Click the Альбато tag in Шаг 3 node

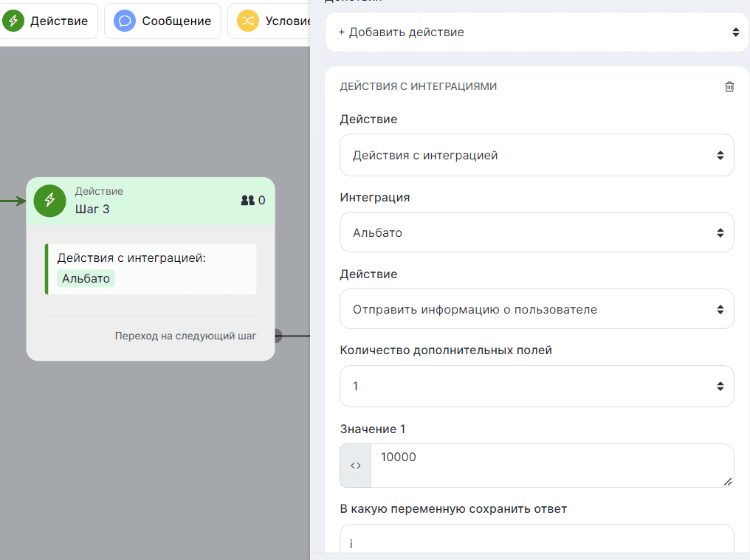click(86, 278)
